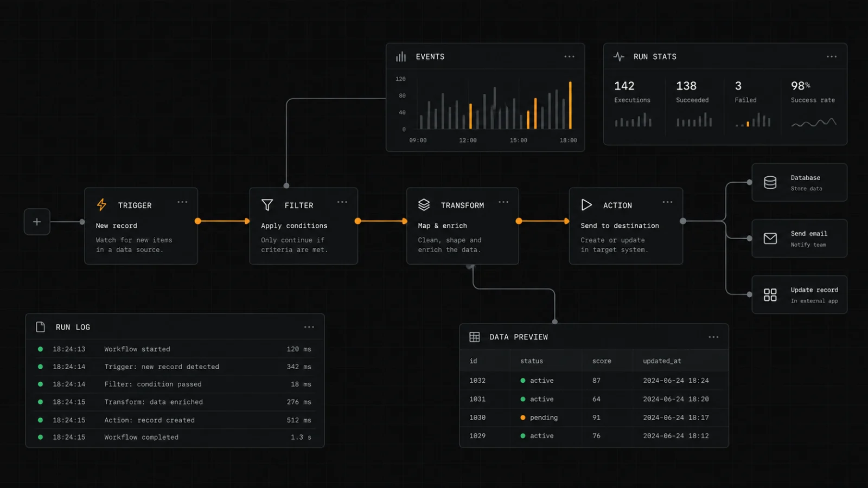The height and width of the screenshot is (488, 868).
Task: Click the Success rate sparkline
Action: 814,123
